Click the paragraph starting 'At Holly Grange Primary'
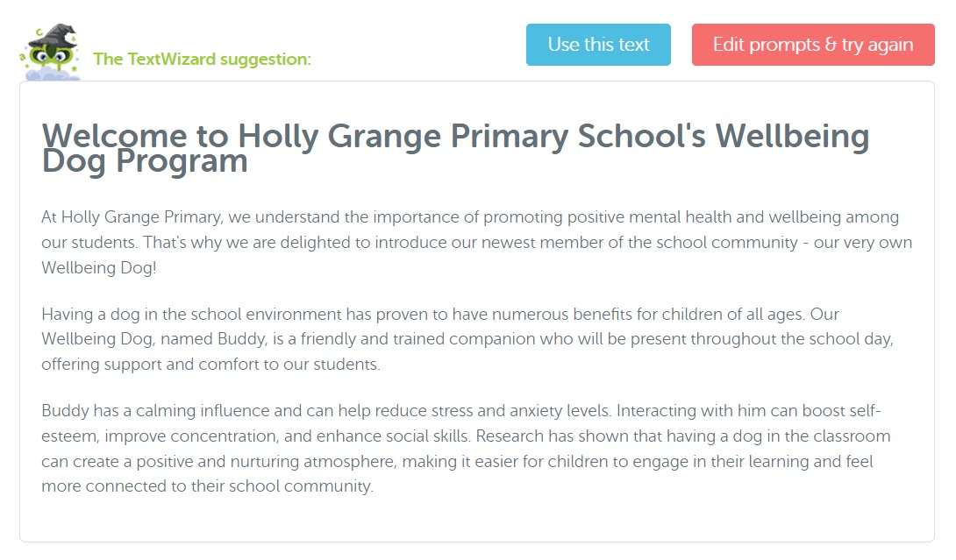Screen dimensions: 956x560 click(476, 242)
